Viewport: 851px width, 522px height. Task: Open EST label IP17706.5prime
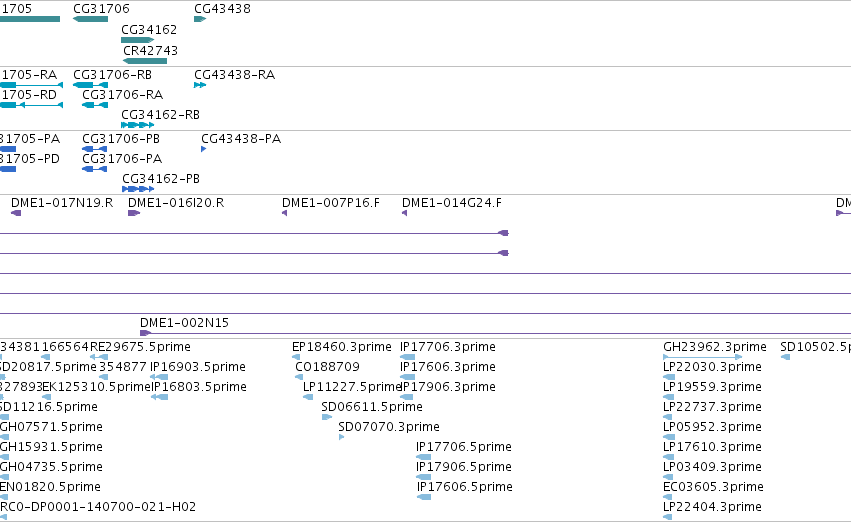(x=464, y=447)
